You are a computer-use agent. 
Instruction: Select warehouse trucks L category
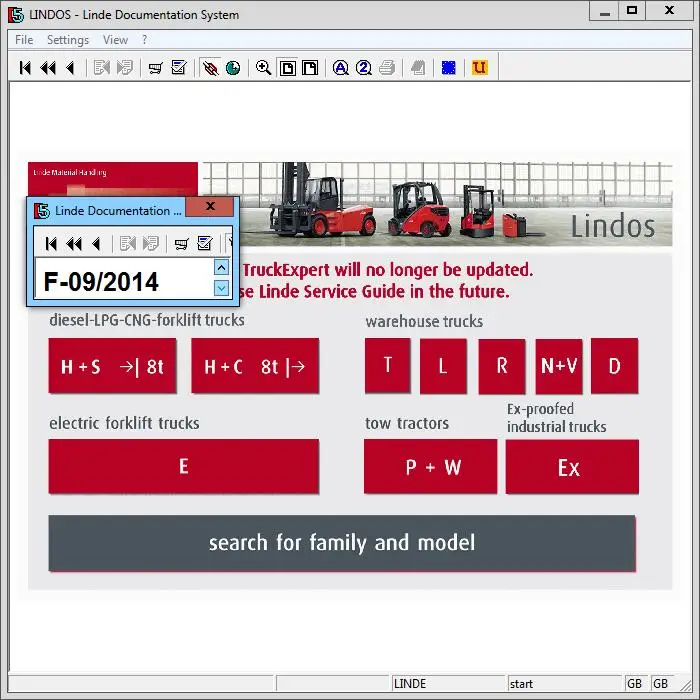[x=443, y=366]
